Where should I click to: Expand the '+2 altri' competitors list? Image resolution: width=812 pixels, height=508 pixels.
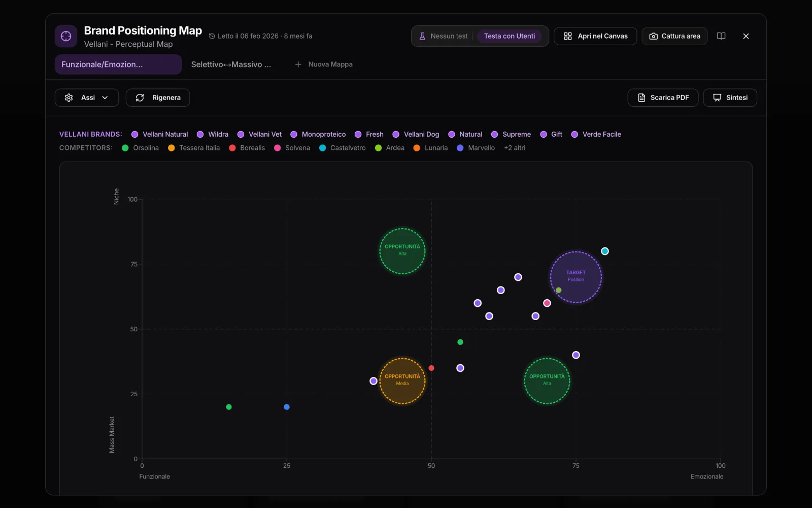(515, 148)
